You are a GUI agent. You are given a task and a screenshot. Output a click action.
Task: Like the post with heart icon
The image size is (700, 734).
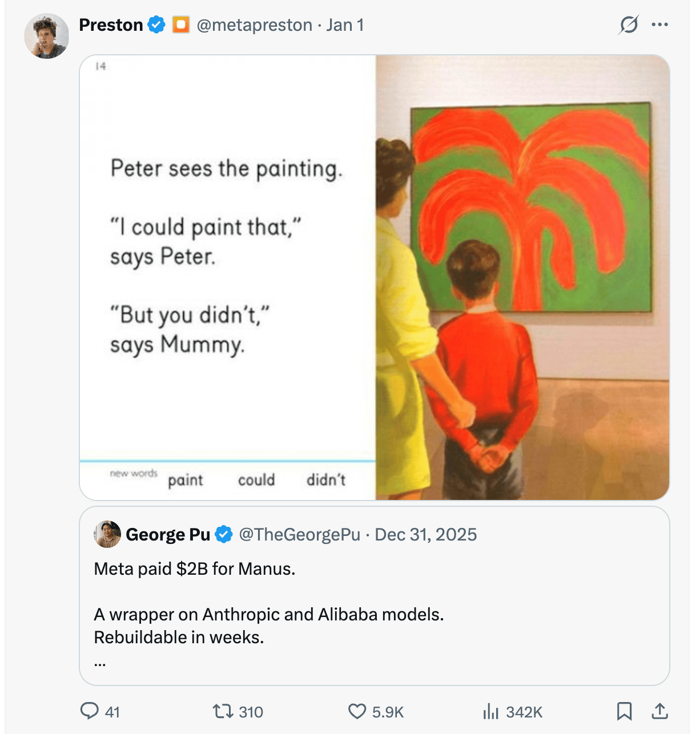pos(357,711)
